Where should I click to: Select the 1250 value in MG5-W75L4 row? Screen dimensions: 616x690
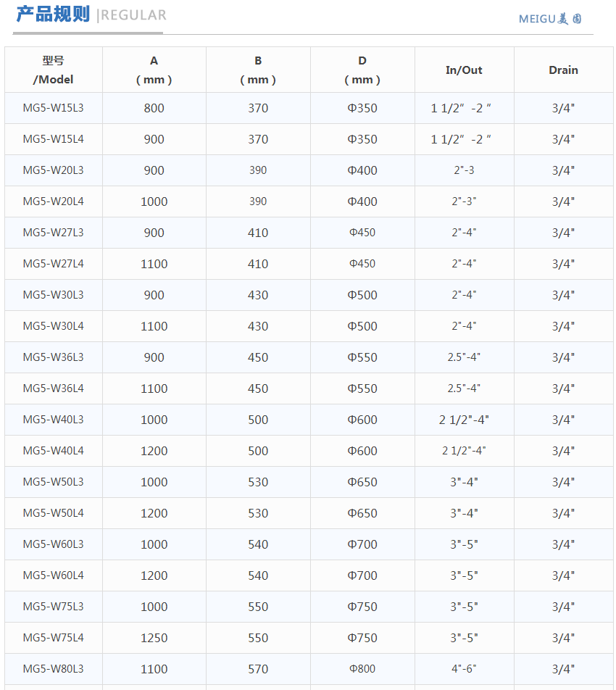154,638
